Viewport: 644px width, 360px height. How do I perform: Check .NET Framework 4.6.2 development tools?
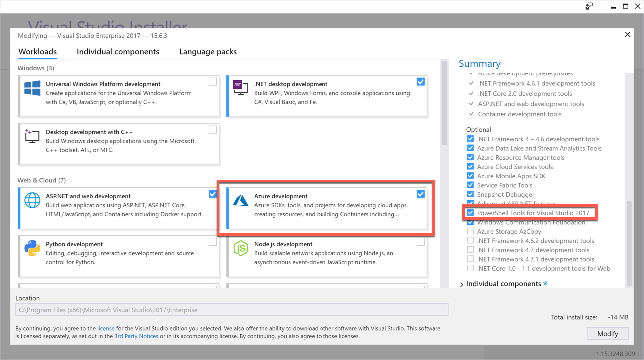470,241
